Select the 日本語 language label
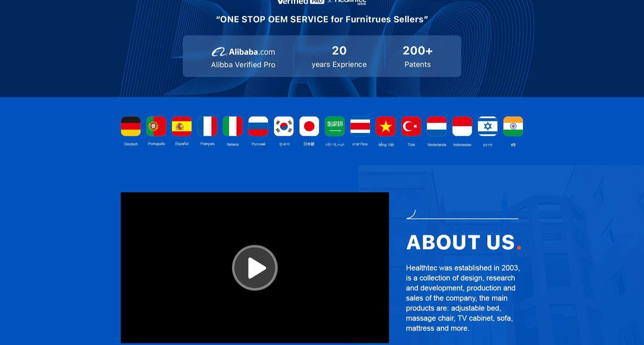Viewport: 644px width, 345px height. coord(309,144)
